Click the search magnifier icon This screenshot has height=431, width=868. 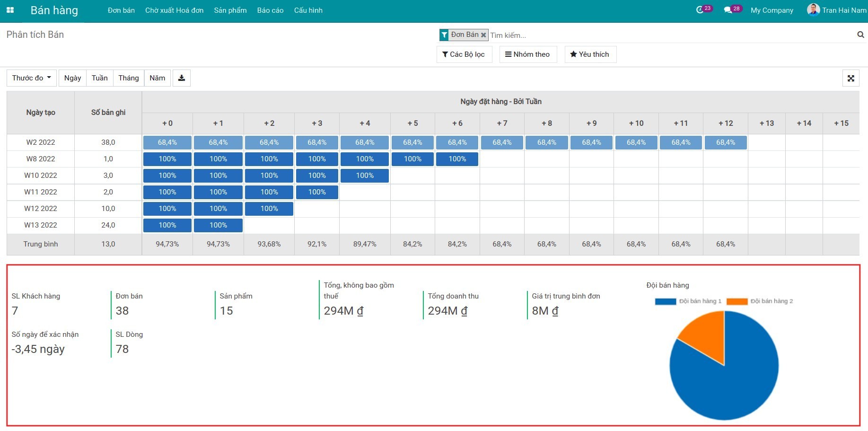click(x=860, y=35)
